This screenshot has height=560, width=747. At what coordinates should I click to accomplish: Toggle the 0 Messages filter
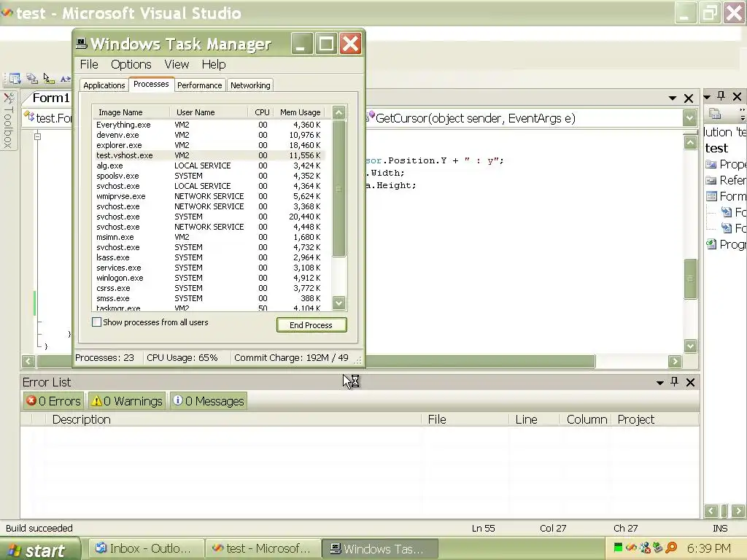pos(208,401)
